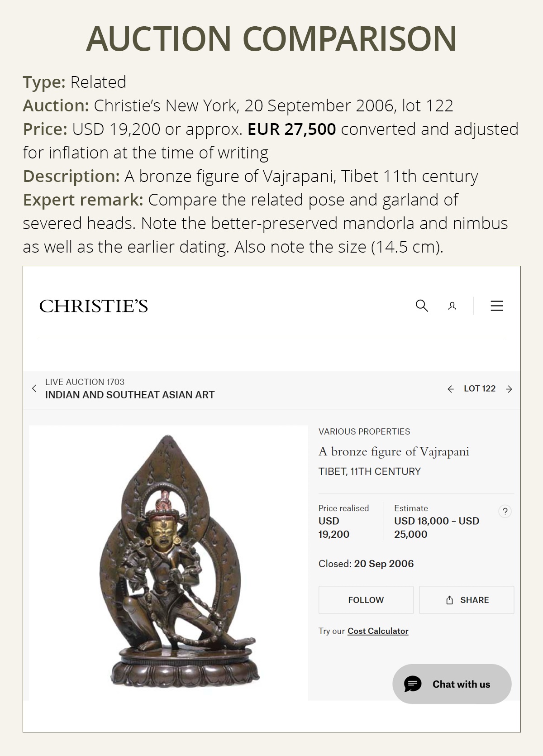This screenshot has height=756, width=543.
Task: Click the search magnifier icon
Action: click(422, 306)
